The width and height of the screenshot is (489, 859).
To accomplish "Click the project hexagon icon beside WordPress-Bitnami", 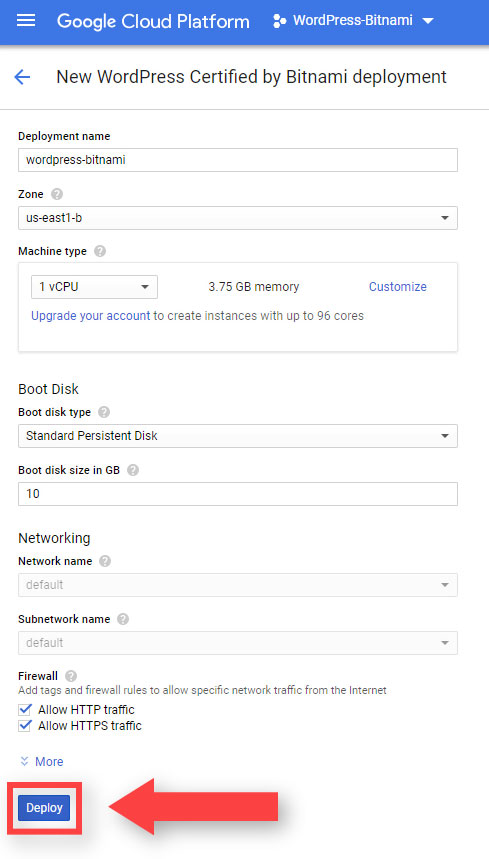I will tap(279, 21).
